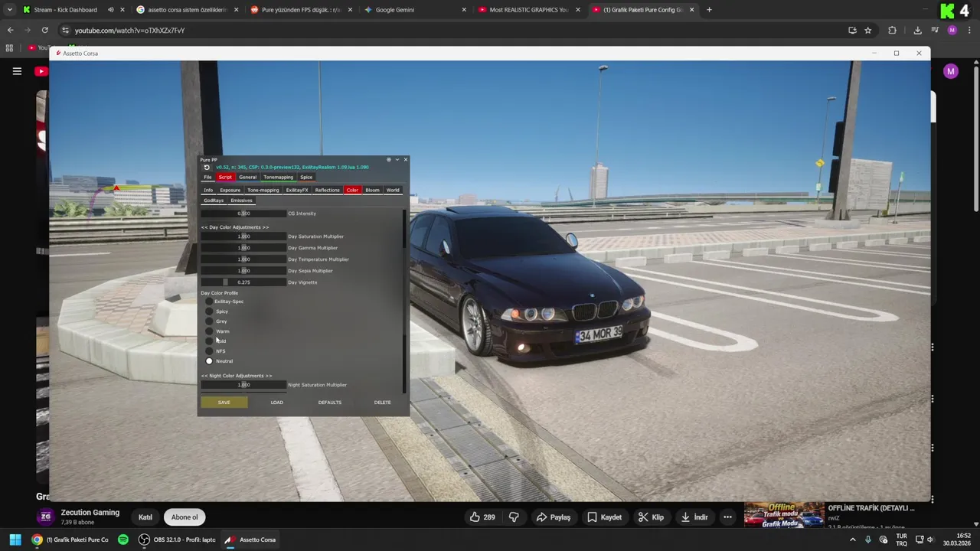Dislike the video with thumbs-down

(x=514, y=517)
